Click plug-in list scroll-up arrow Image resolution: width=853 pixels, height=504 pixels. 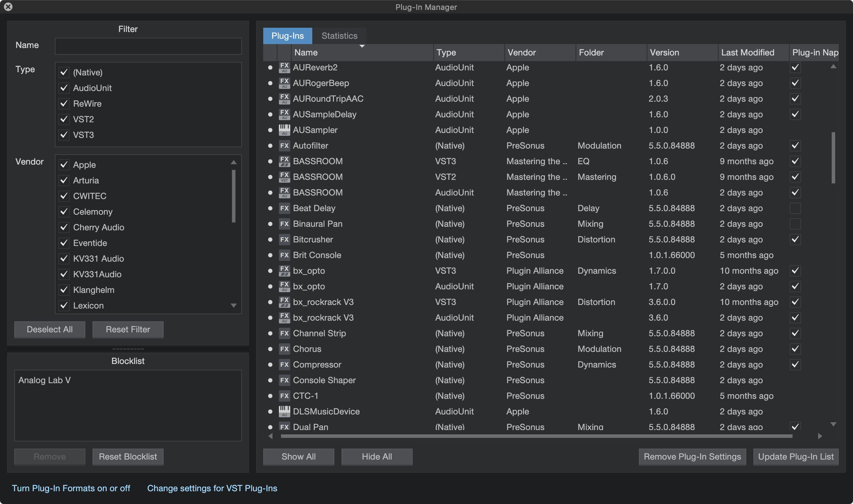833,67
